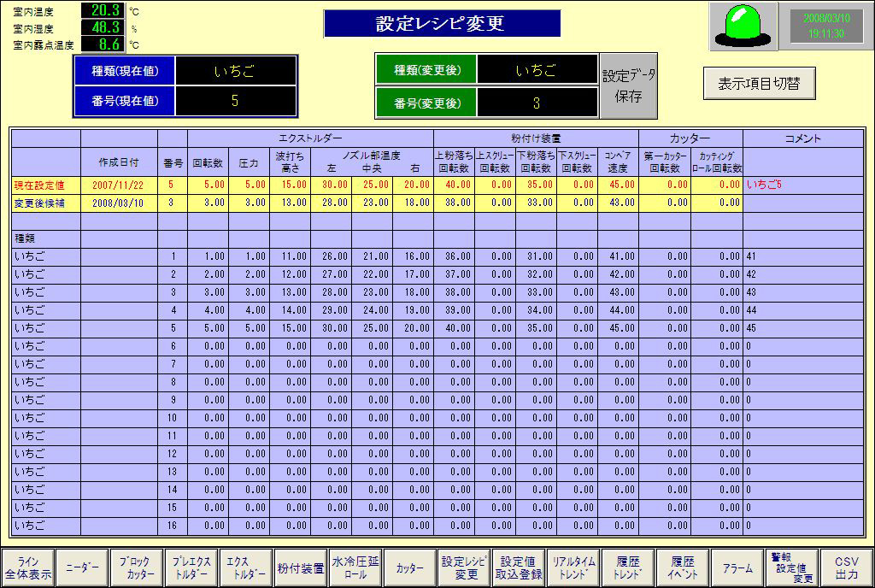
Task: Open the 水冷圧延ロール screen
Action: pyautogui.click(x=355, y=568)
